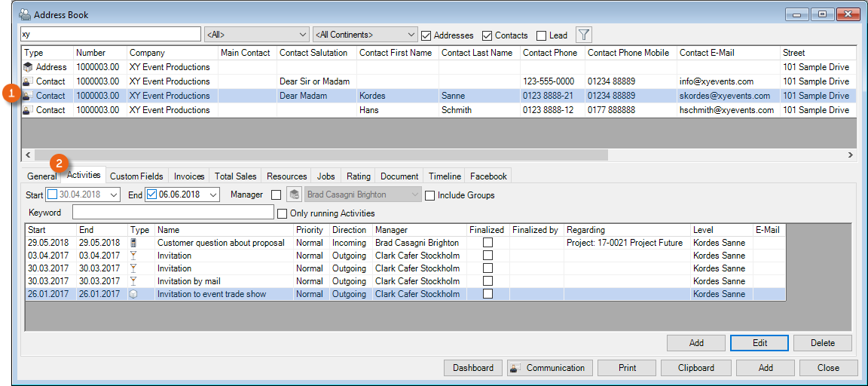Click the manager picker icon beside Manager checkbox
Viewport: 868px width, 386px height.
(x=294, y=195)
